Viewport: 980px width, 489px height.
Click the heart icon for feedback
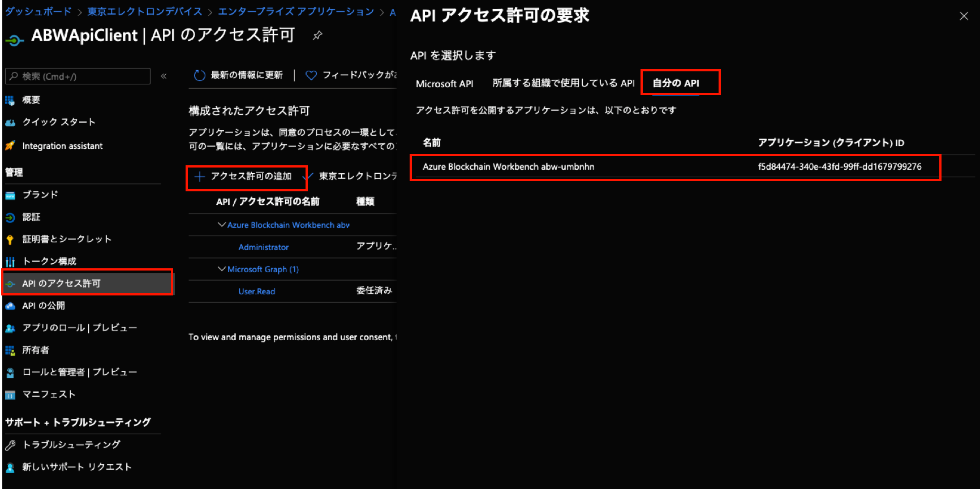coord(311,75)
